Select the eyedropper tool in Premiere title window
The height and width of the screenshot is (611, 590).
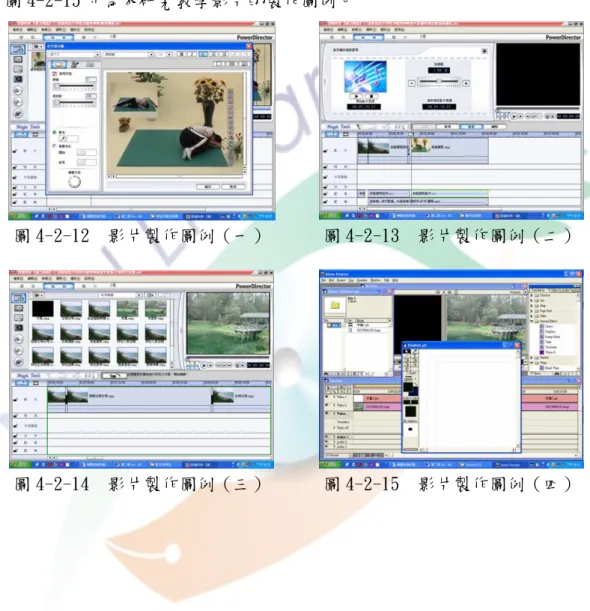tap(413, 351)
